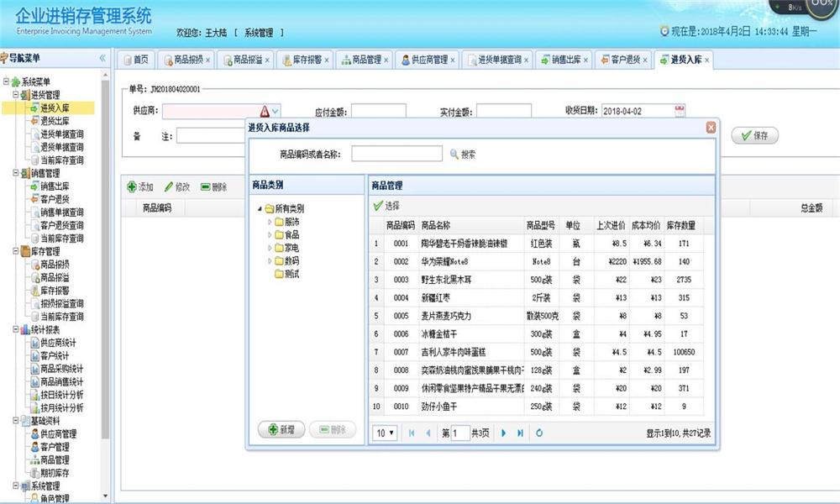Image resolution: width=840 pixels, height=504 pixels.
Task: Go to next page in pager
Action: pyautogui.click(x=503, y=433)
